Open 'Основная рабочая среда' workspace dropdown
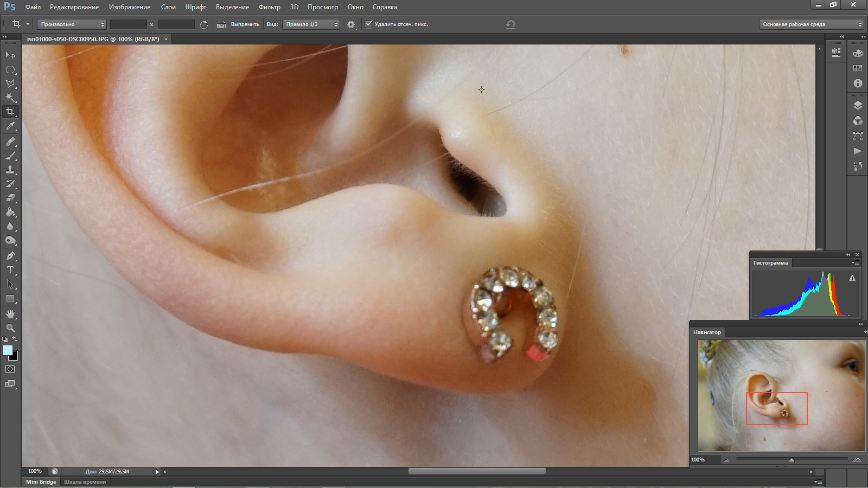 tap(812, 24)
